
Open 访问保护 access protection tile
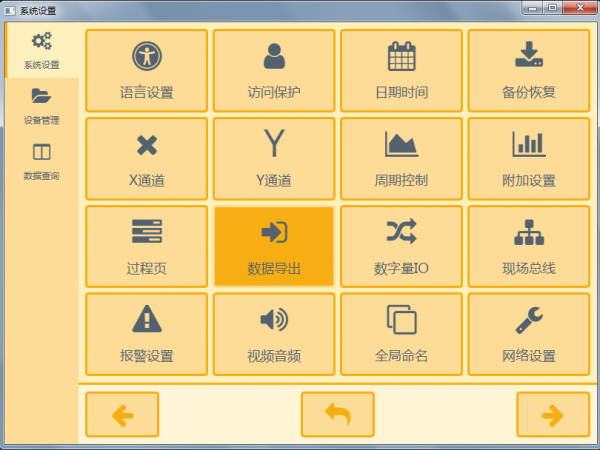coord(274,71)
